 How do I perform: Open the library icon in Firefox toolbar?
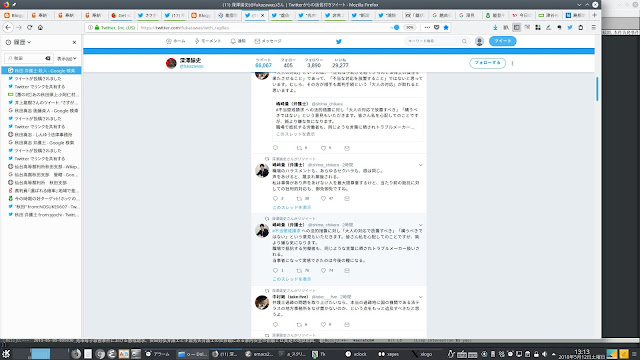coord(506,27)
